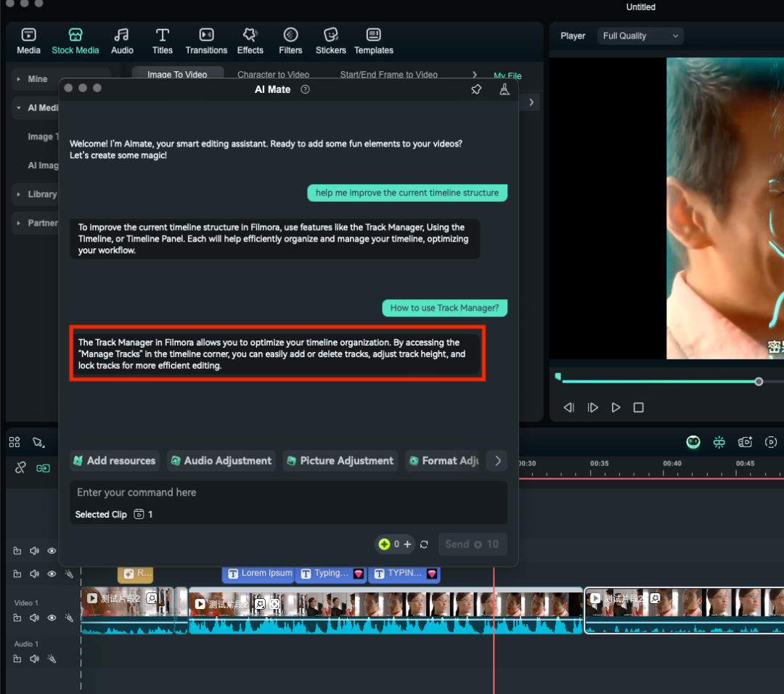Select the Image To Video tab
Screen dimensions: 784x694
point(177,74)
